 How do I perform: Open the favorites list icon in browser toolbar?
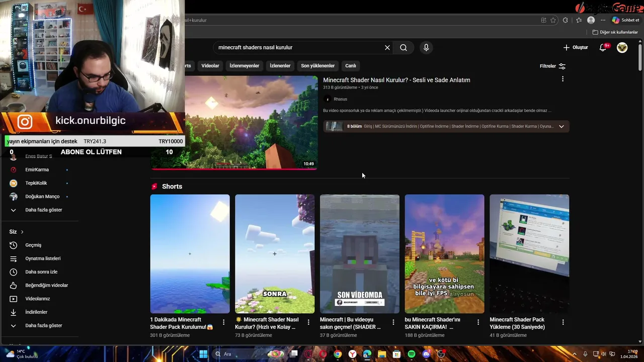pyautogui.click(x=579, y=20)
